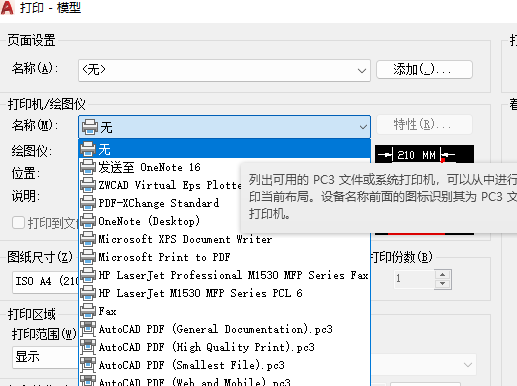Select 发送至 OneNote 16 printer
Viewport: 517px width, 386px height.
(224, 167)
